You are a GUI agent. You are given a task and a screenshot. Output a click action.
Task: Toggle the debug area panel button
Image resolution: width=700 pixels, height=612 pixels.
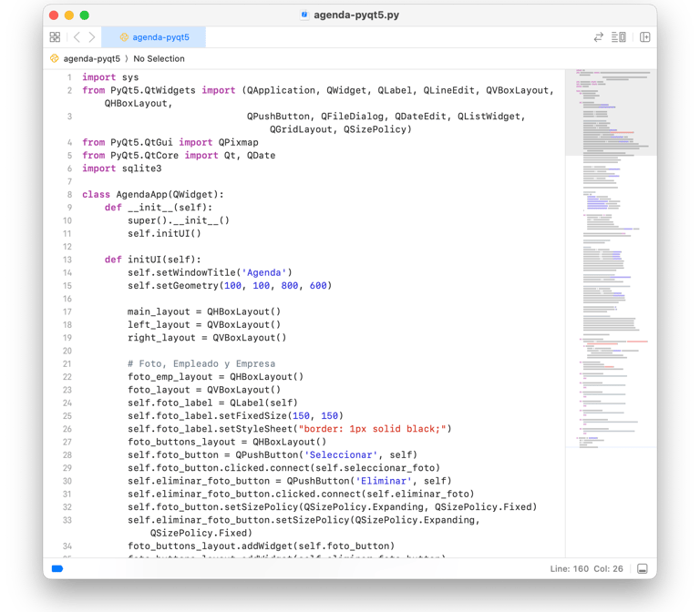(643, 568)
